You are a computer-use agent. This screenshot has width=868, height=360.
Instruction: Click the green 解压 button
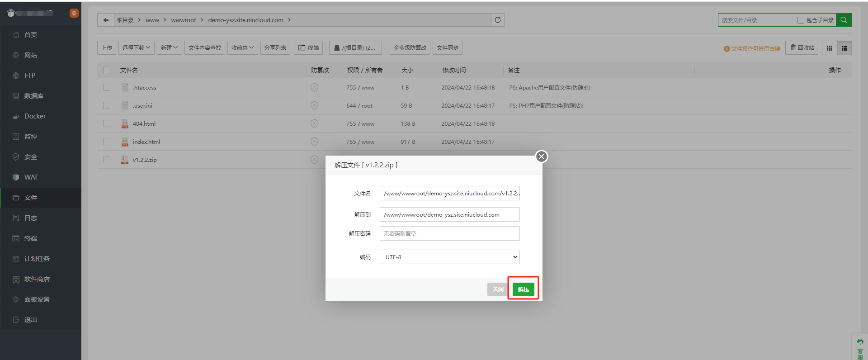(523, 289)
